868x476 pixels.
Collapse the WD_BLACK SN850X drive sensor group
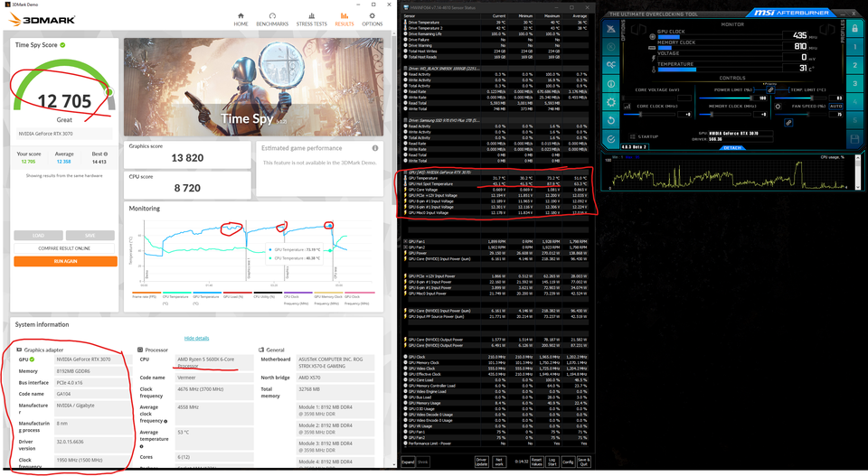[406, 68]
